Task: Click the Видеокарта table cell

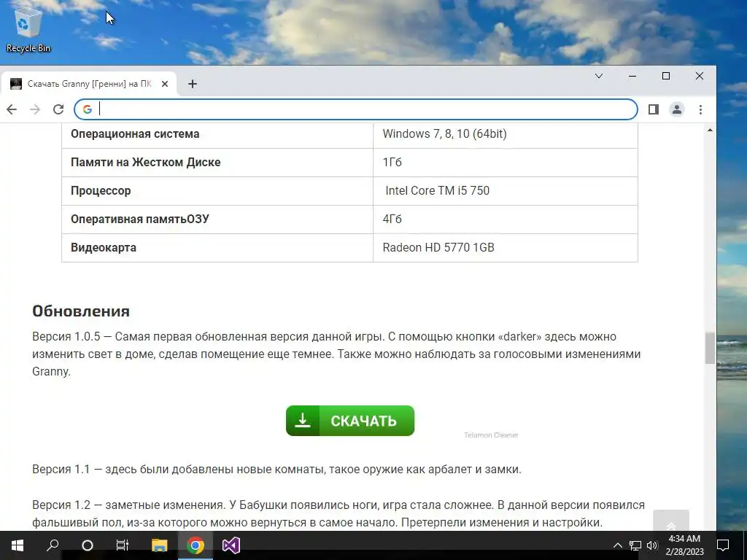Action: click(217, 248)
